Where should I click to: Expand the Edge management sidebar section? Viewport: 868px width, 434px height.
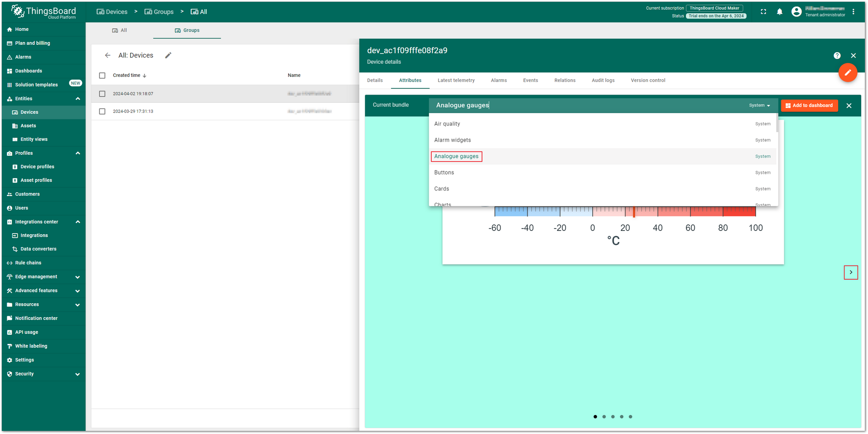click(x=78, y=277)
